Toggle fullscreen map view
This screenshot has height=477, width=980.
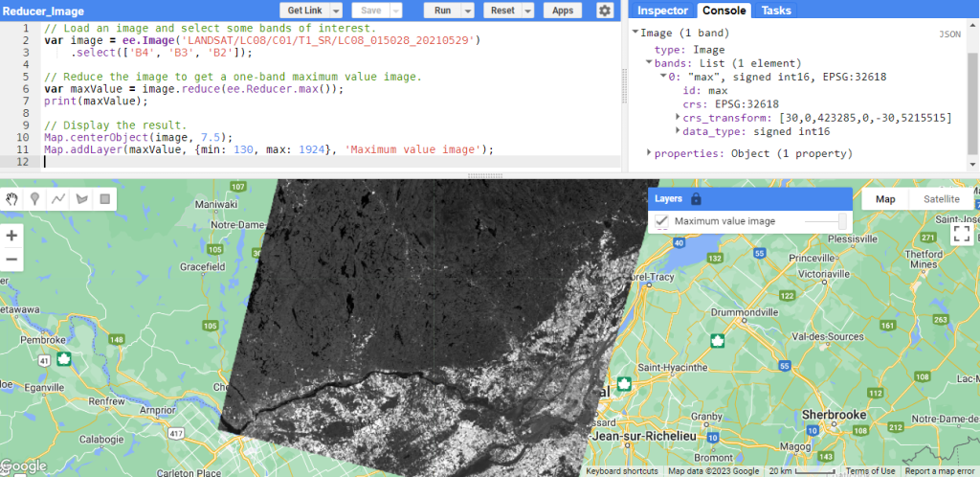tap(962, 234)
